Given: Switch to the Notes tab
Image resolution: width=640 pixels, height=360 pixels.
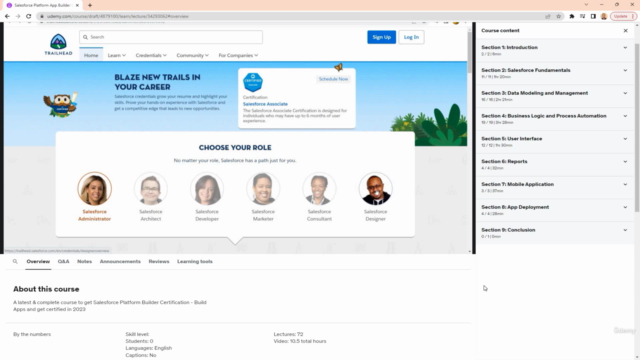Looking at the screenshot, I should [84, 262].
